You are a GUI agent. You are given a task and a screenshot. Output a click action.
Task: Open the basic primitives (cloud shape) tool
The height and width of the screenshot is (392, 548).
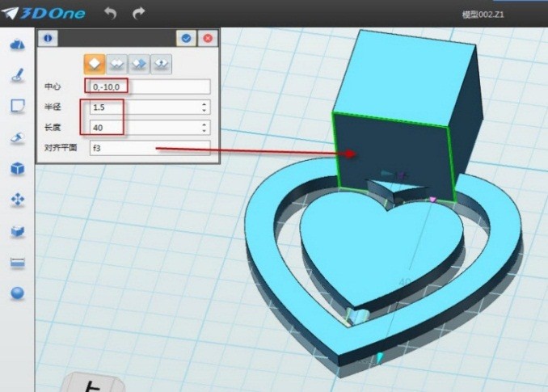click(x=17, y=44)
